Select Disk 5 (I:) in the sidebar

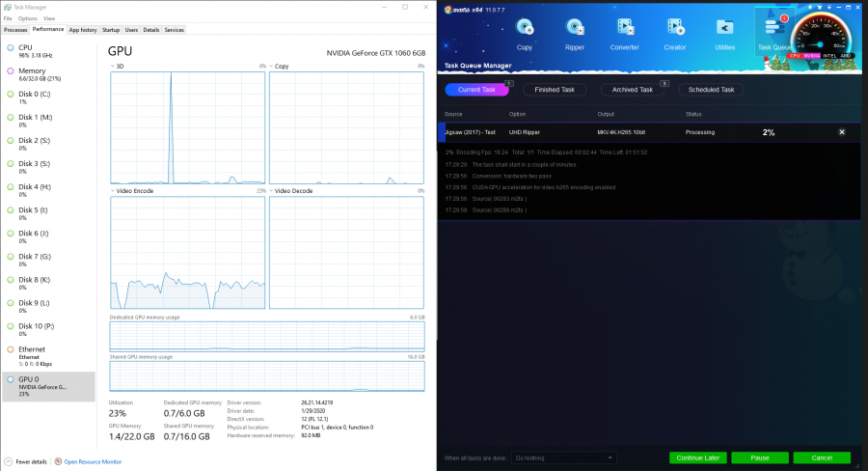(49, 214)
